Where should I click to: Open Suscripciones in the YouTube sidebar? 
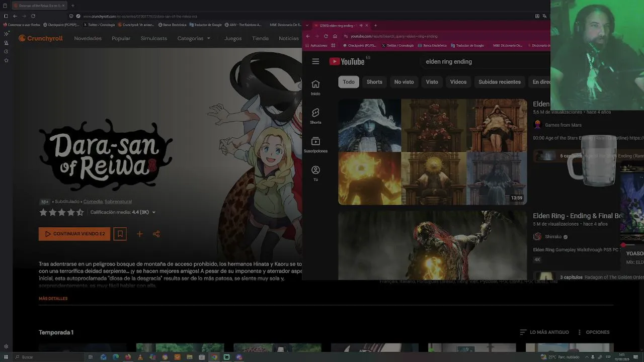tap(315, 145)
